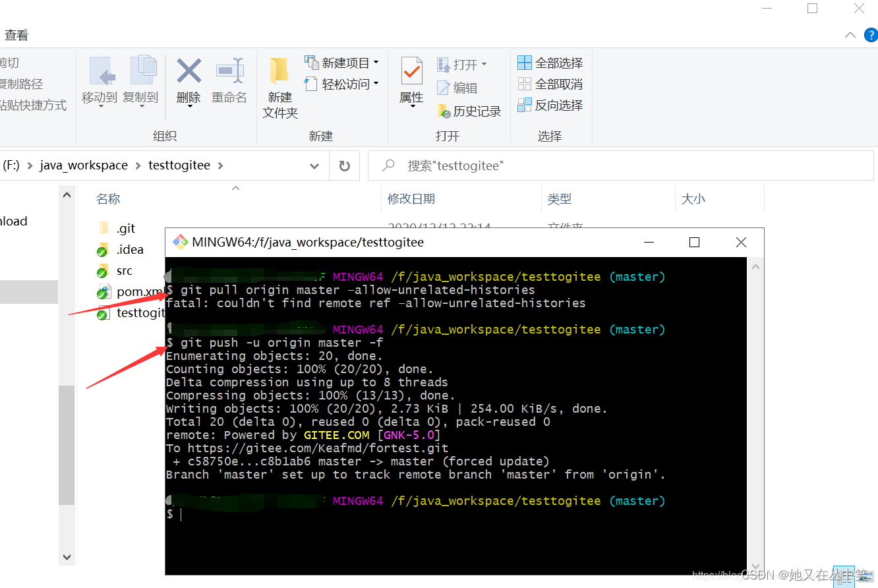Click the git push -u origin master -f line
878x588 pixels.
pos(274,343)
